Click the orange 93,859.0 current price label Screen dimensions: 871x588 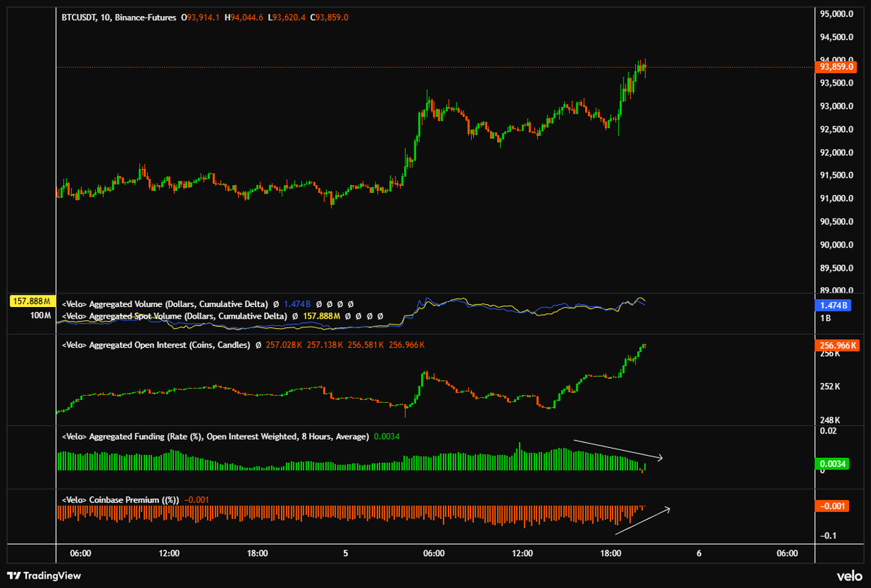pyautogui.click(x=838, y=67)
